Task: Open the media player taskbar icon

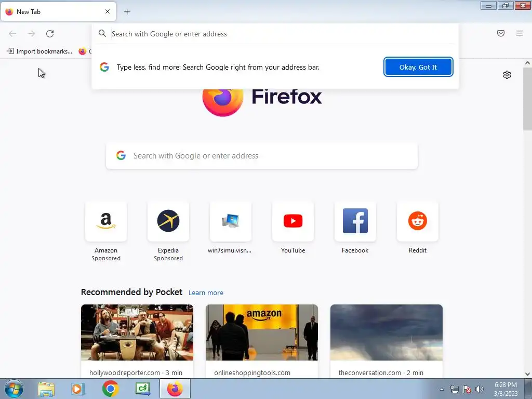Action: pyautogui.click(x=78, y=389)
